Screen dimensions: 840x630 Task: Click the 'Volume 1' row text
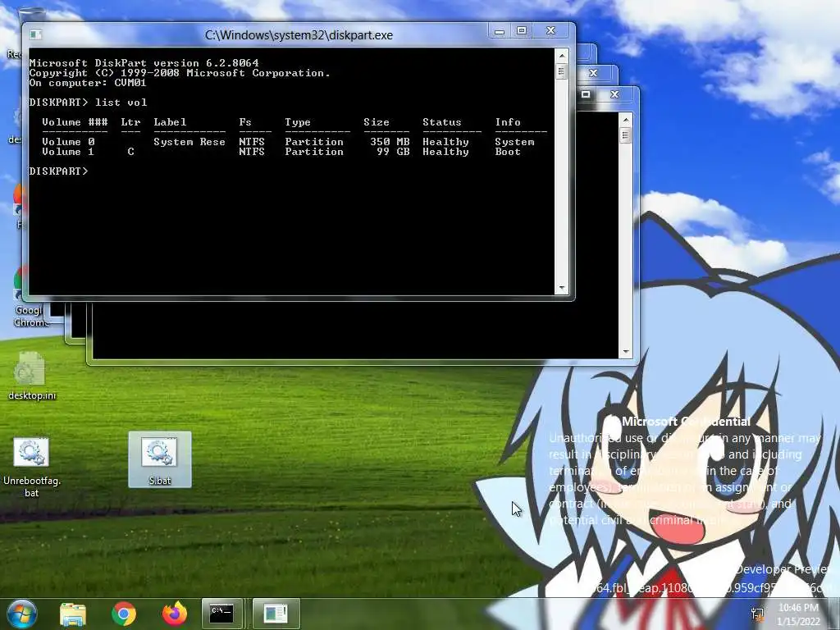pyautogui.click(x=68, y=152)
